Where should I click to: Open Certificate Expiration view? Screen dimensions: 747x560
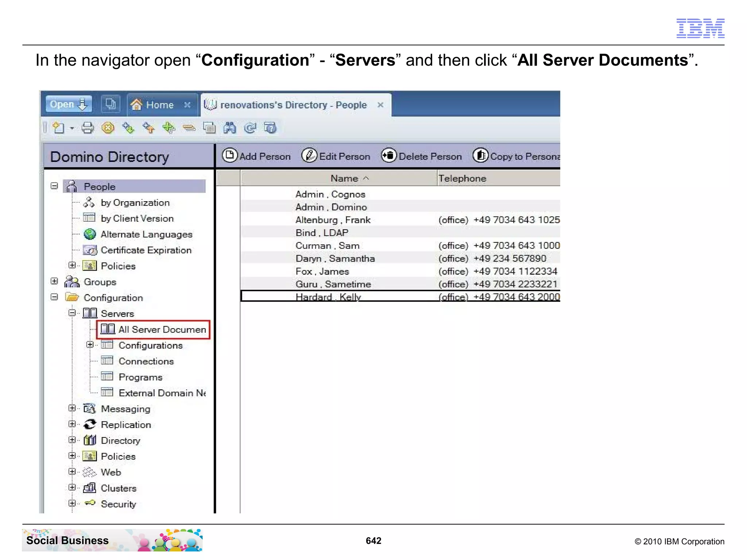click(x=146, y=250)
